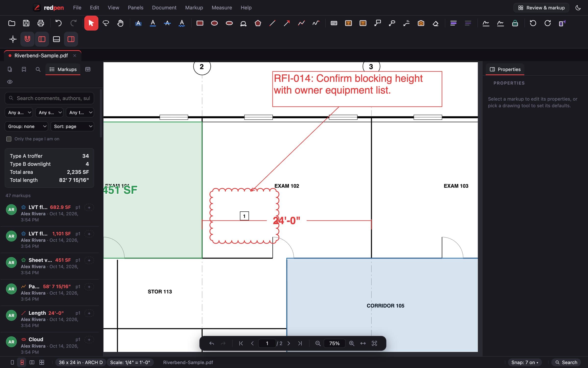Click the search comments input field
588x368 pixels.
(49, 98)
